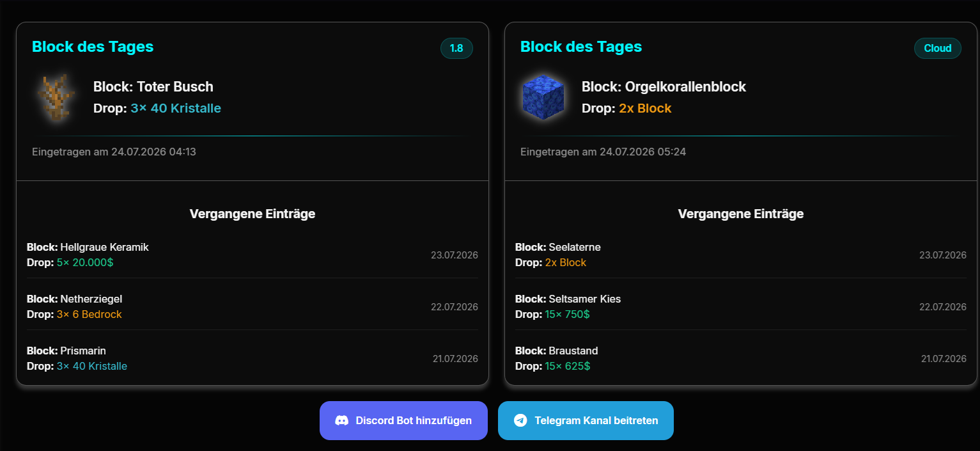Open the Prismarin past entry
The image size is (980, 451).
tap(253, 358)
